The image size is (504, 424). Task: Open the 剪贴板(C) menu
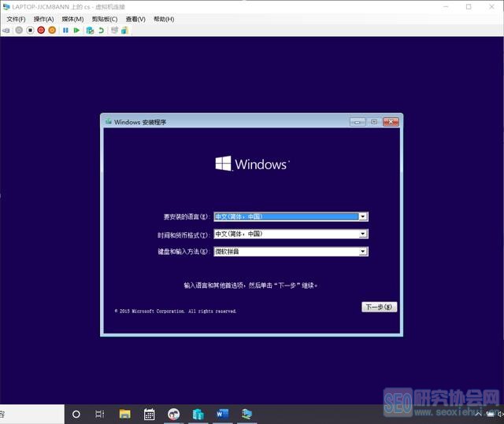[105, 19]
